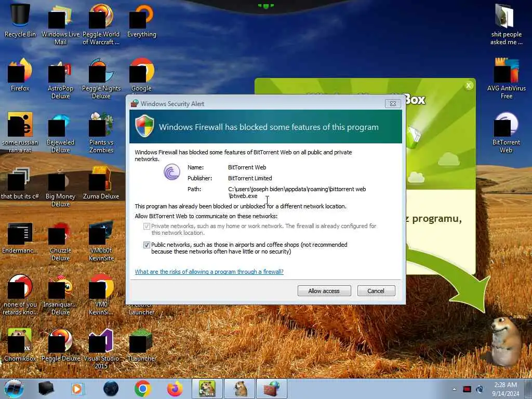Select the ChomikBox desktop icon
Screen dimensions: 532x399
20,345
